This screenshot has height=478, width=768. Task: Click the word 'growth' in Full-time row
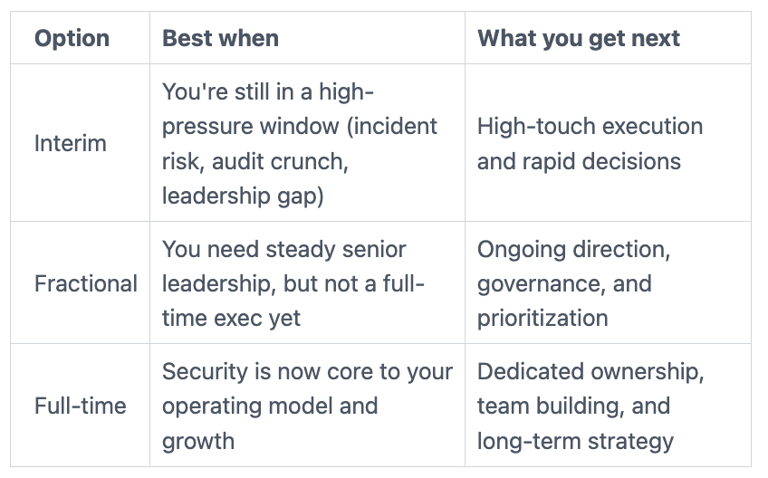coord(198,441)
